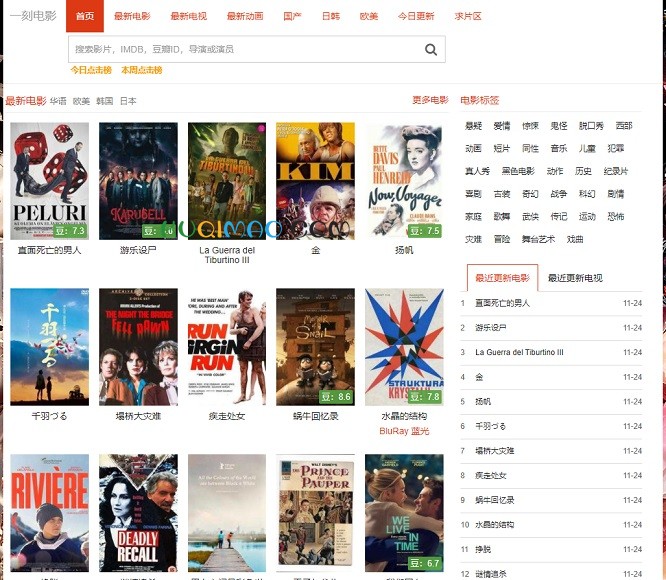Select the 戏曲 movie tag
Image resolution: width=666 pixels, height=580 pixels.
pos(575,239)
